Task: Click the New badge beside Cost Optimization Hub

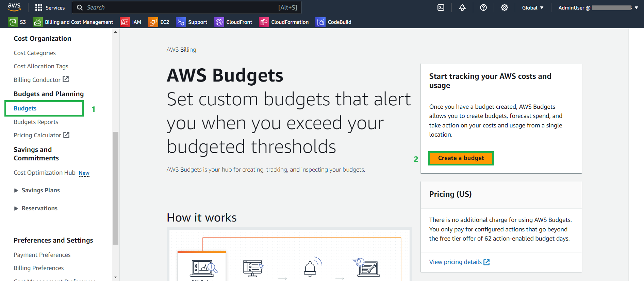Action: click(x=84, y=173)
